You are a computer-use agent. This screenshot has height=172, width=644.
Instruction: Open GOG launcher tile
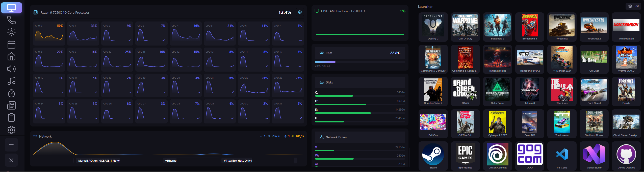tap(530, 156)
